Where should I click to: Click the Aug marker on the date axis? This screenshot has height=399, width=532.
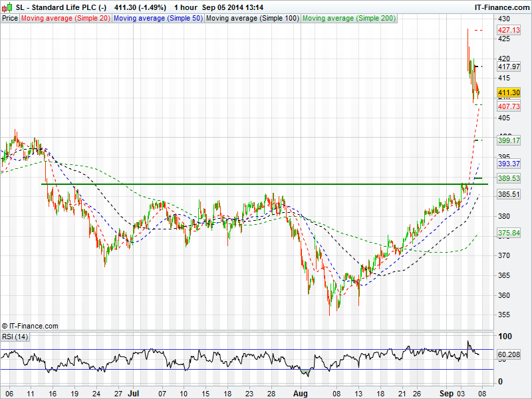click(x=301, y=393)
